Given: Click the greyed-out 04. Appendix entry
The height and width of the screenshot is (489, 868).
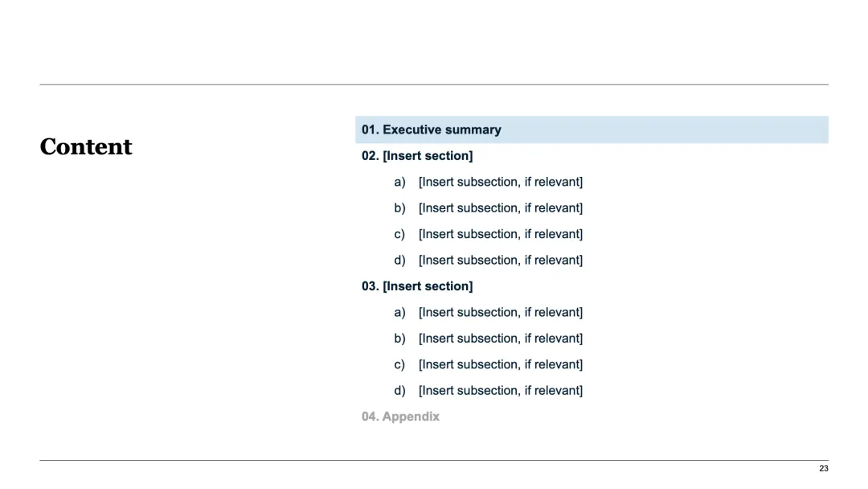Looking at the screenshot, I should (401, 417).
